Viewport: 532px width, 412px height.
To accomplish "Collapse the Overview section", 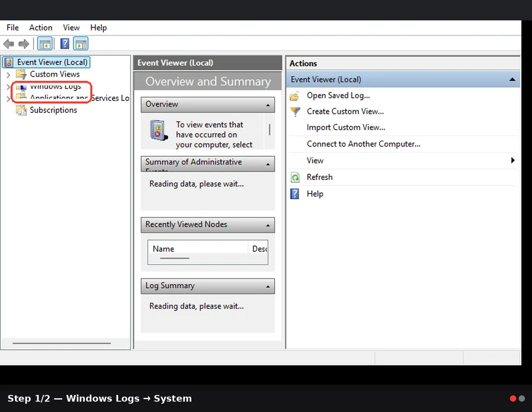I will click(x=268, y=105).
